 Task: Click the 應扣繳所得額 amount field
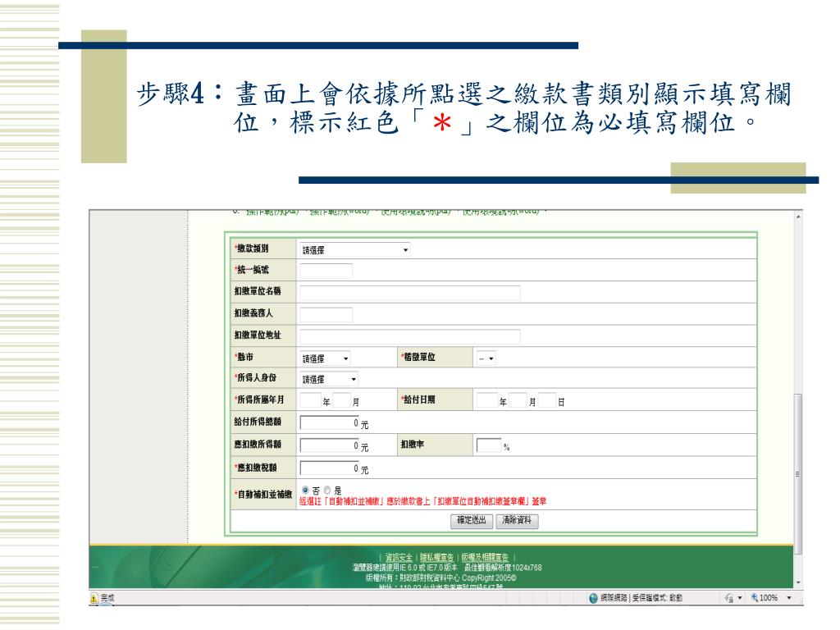point(330,445)
